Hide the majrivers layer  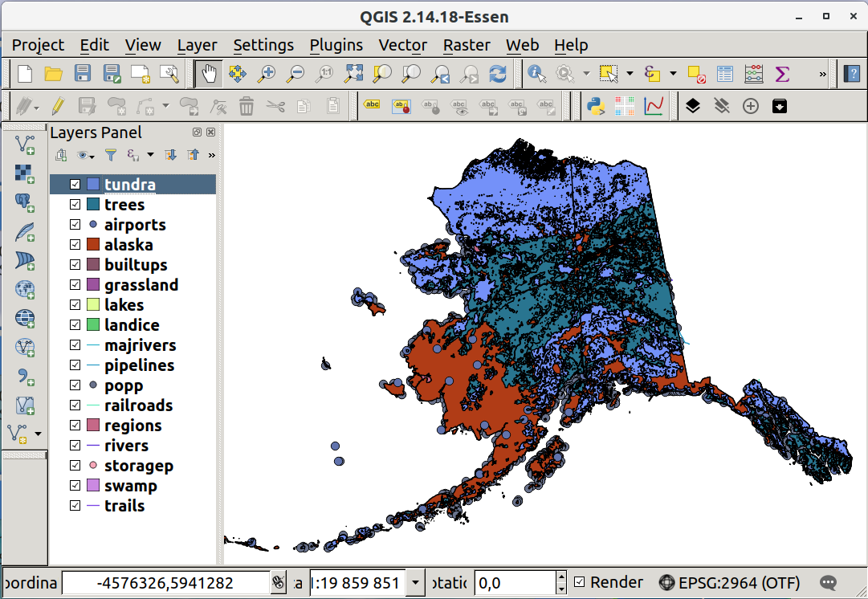[75, 345]
